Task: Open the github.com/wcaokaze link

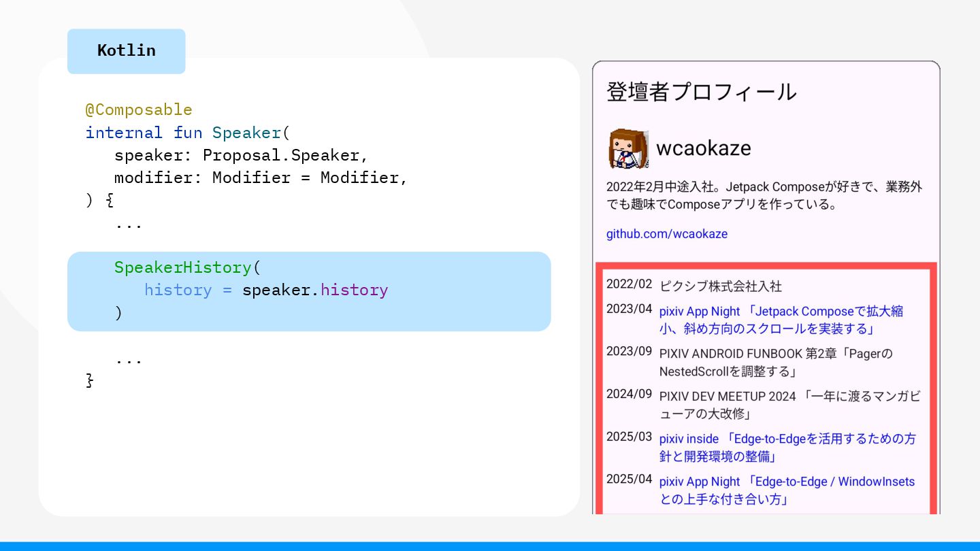Action: pos(667,234)
